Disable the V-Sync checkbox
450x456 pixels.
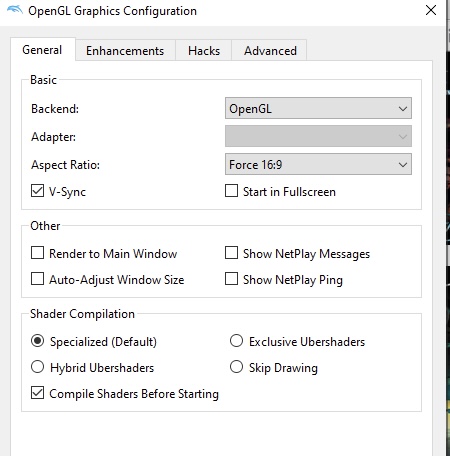click(37, 191)
